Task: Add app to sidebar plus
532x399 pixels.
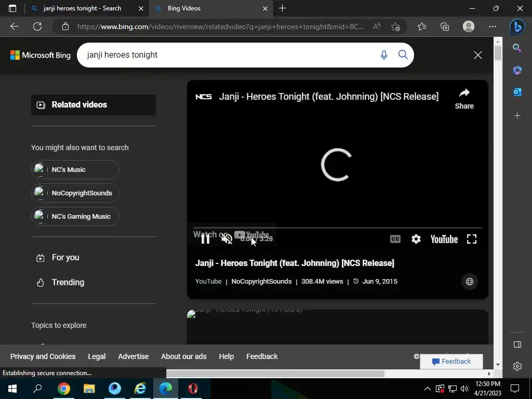Action: coord(517,116)
